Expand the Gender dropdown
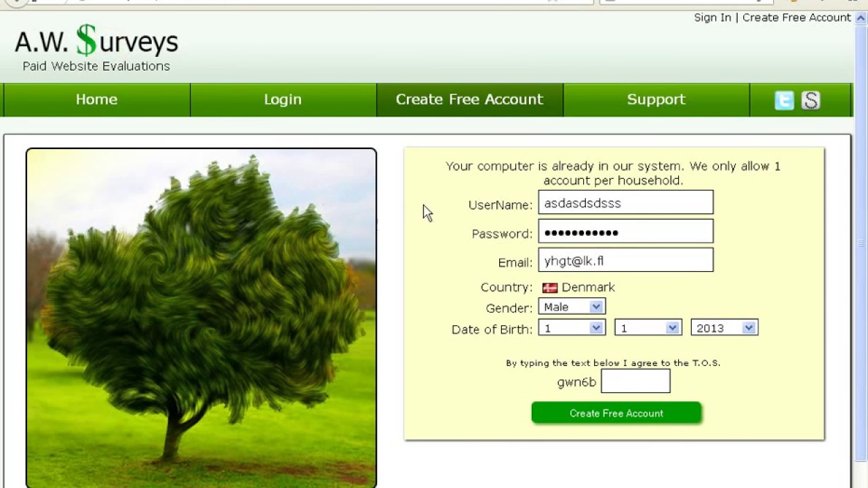The width and height of the screenshot is (868, 488). [572, 307]
